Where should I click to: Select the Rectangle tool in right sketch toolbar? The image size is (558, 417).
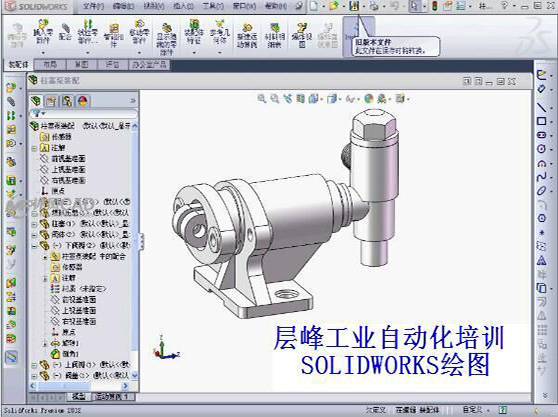[x=541, y=121]
